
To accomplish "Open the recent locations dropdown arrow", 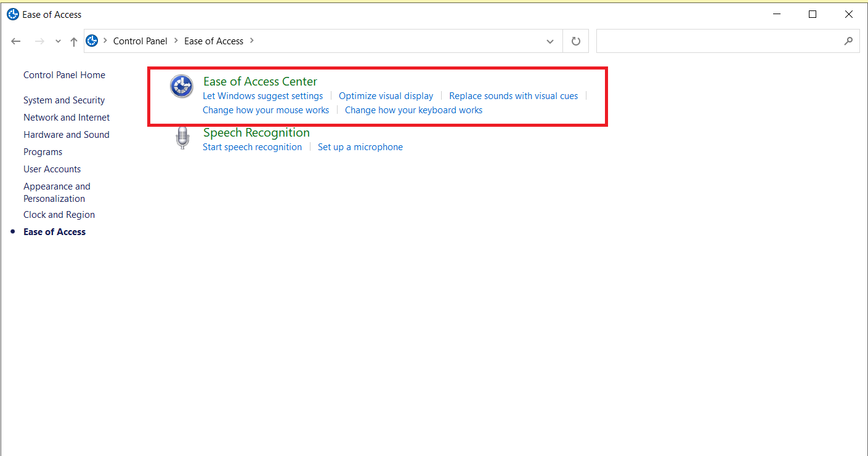I will pos(58,41).
